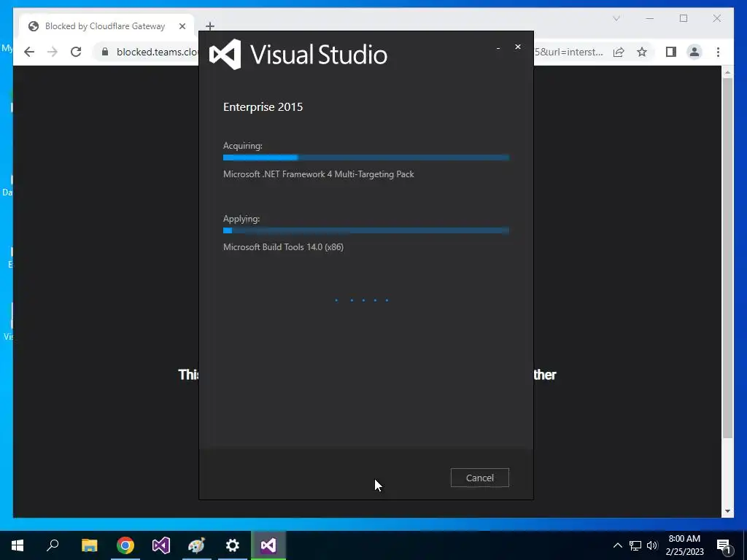Viewport: 747px width, 560px height.
Task: Bookmark this tab with star icon
Action: pyautogui.click(x=642, y=52)
